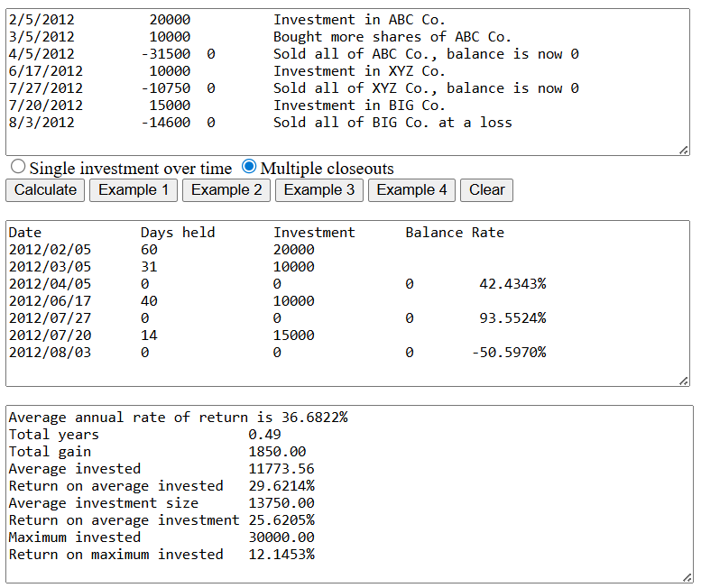
Task: Click the Total years value 0.49
Action: (x=264, y=435)
